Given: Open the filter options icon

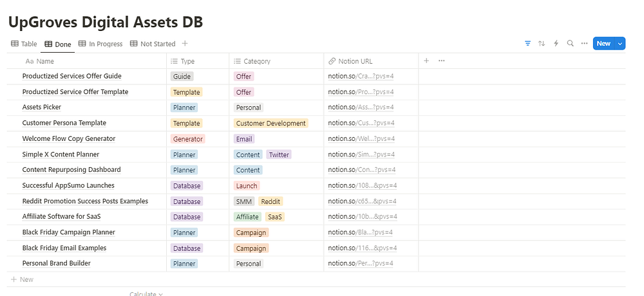Looking at the screenshot, I should click(x=527, y=44).
